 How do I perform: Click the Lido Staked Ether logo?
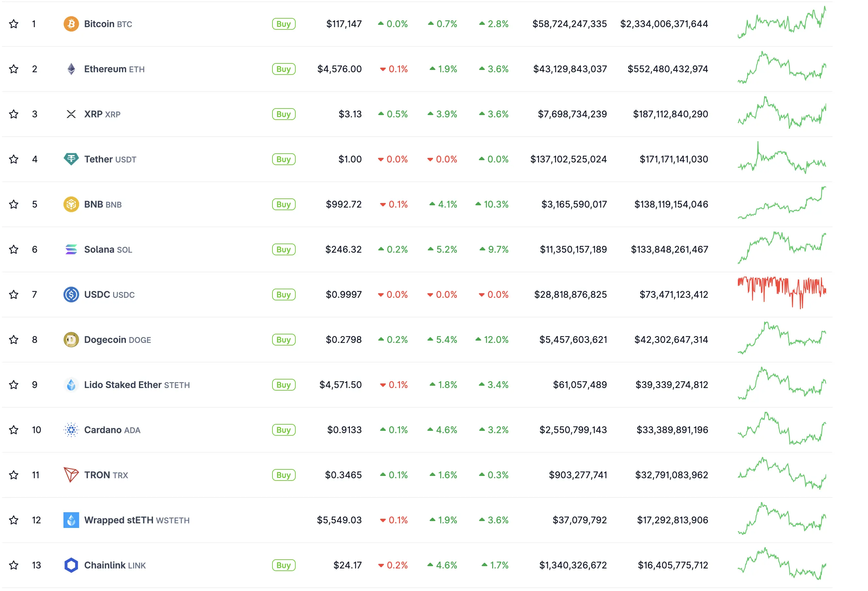click(71, 385)
